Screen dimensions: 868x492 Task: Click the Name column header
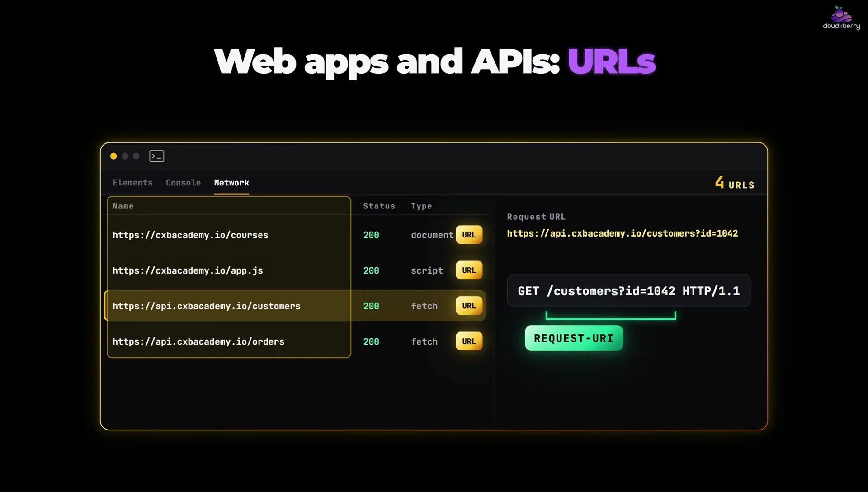[123, 206]
